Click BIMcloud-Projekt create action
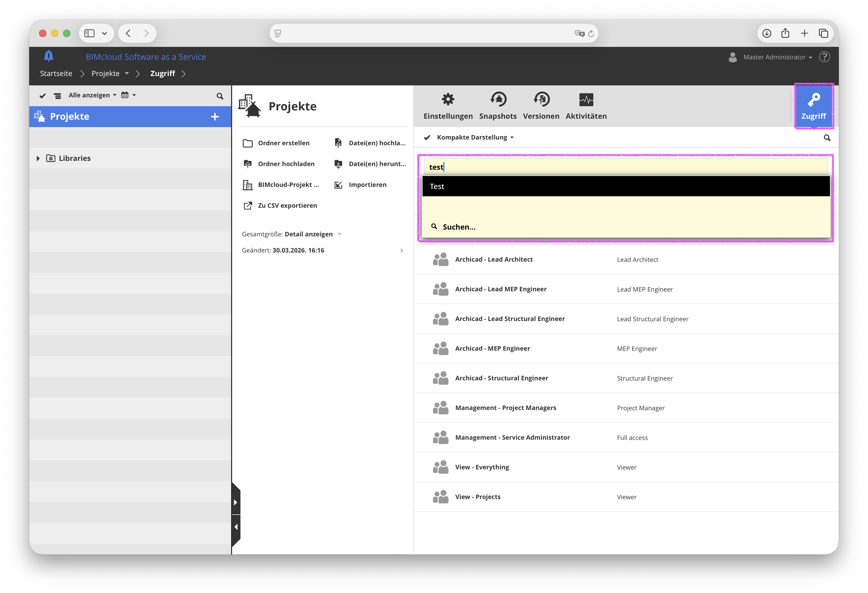The width and height of the screenshot is (868, 593). [x=281, y=185]
